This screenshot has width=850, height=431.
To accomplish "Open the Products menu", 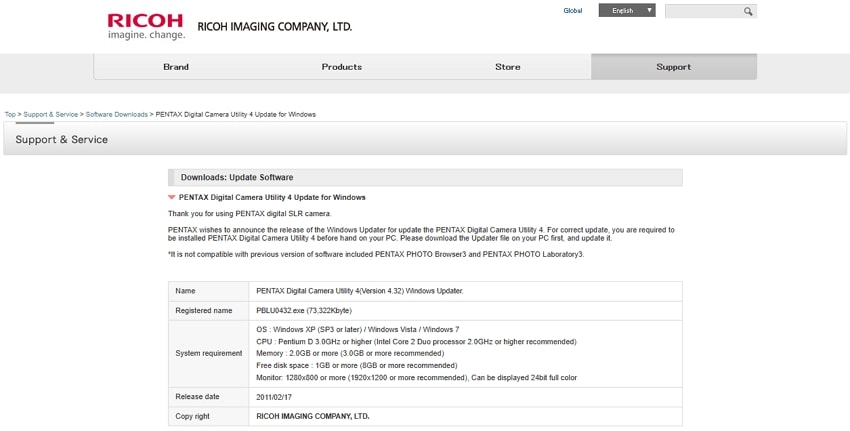I will pyautogui.click(x=342, y=67).
